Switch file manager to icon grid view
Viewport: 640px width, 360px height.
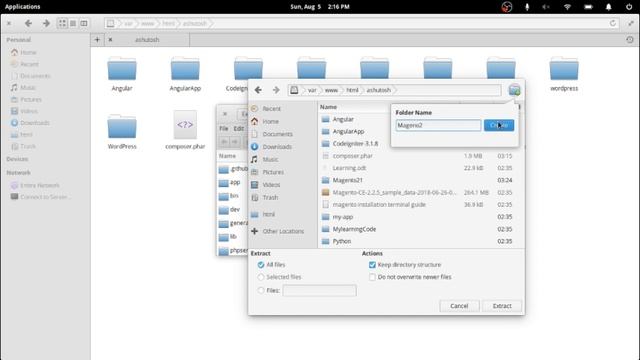[62, 23]
